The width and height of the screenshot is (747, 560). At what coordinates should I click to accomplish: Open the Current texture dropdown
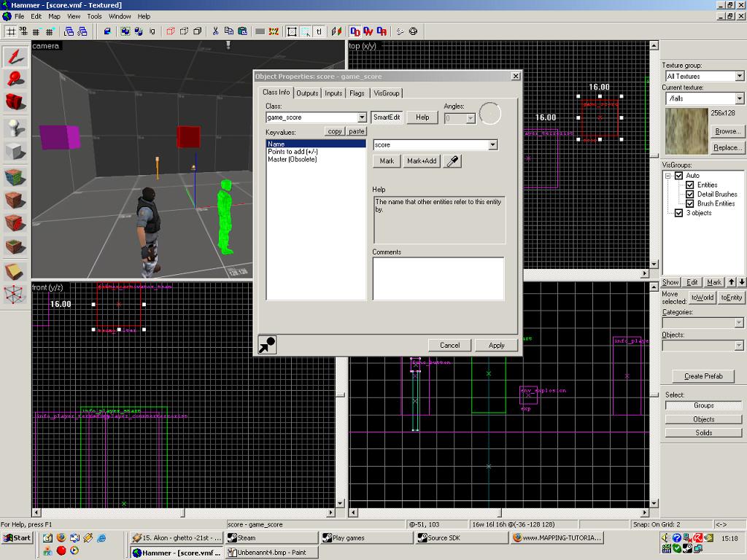pyautogui.click(x=739, y=98)
